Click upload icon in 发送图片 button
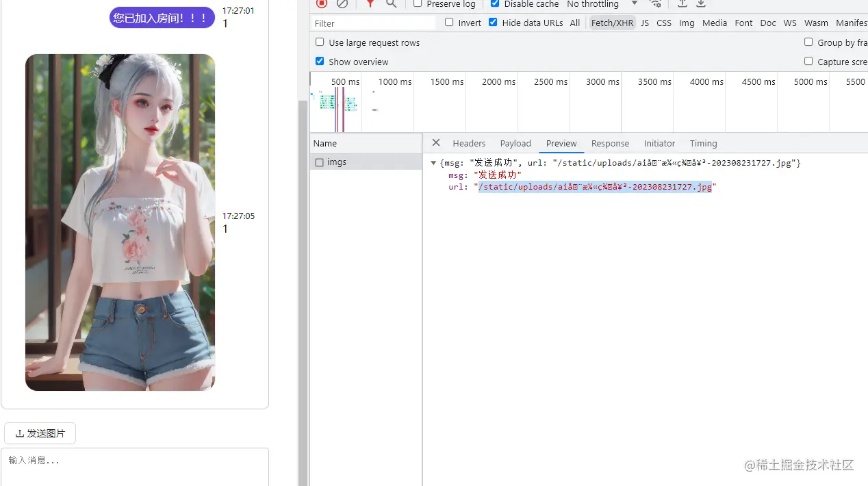The height and width of the screenshot is (486, 868). pyautogui.click(x=20, y=433)
